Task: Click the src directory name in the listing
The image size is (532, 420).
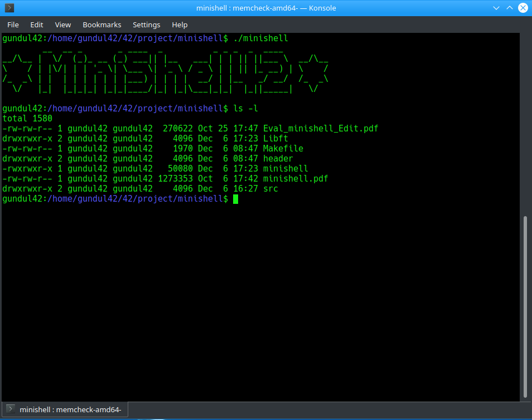Action: (x=270, y=188)
